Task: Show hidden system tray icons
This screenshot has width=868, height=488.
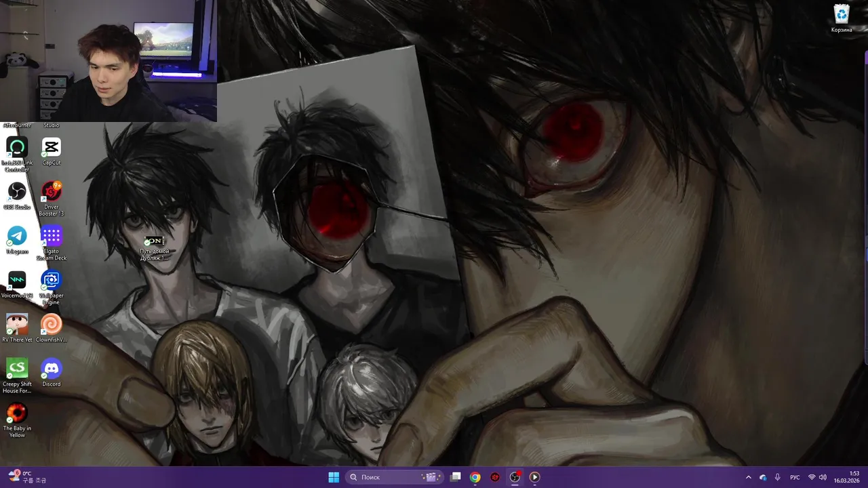Action: pos(749,477)
